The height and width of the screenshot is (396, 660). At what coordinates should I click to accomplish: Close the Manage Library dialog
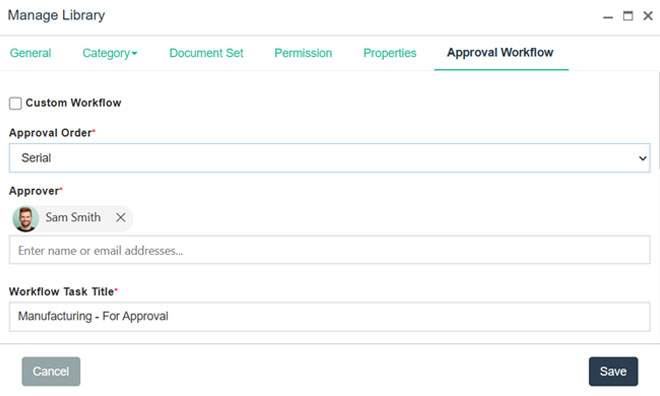pyautogui.click(x=648, y=16)
